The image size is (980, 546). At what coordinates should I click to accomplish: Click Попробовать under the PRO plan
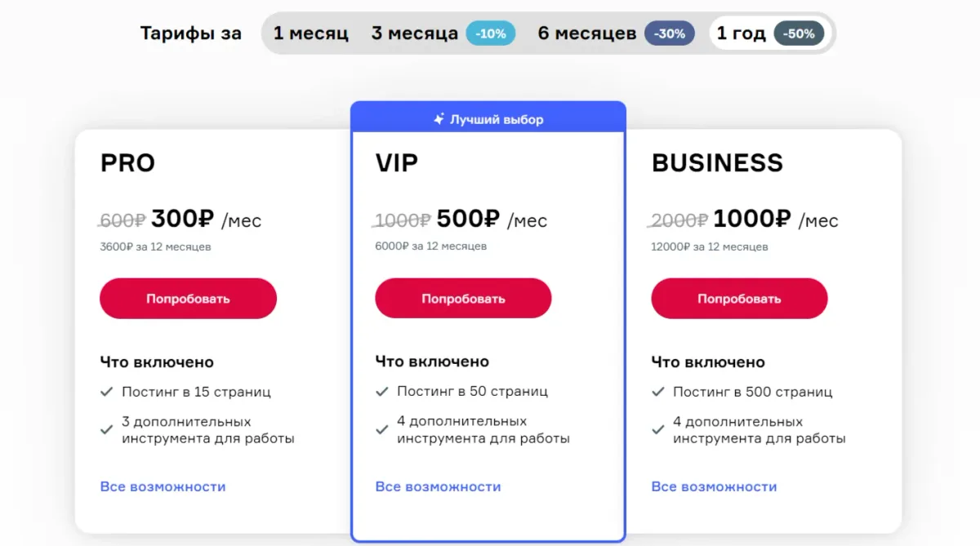tap(188, 298)
